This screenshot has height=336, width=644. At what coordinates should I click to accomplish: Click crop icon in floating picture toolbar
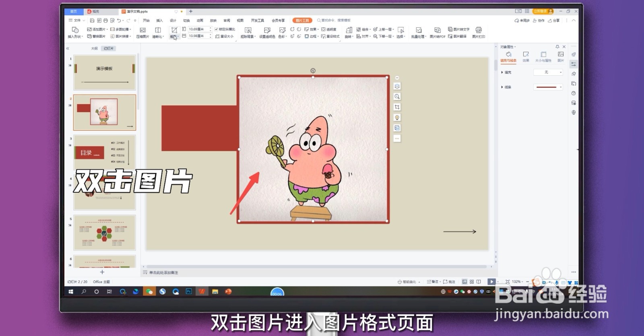coord(397,107)
